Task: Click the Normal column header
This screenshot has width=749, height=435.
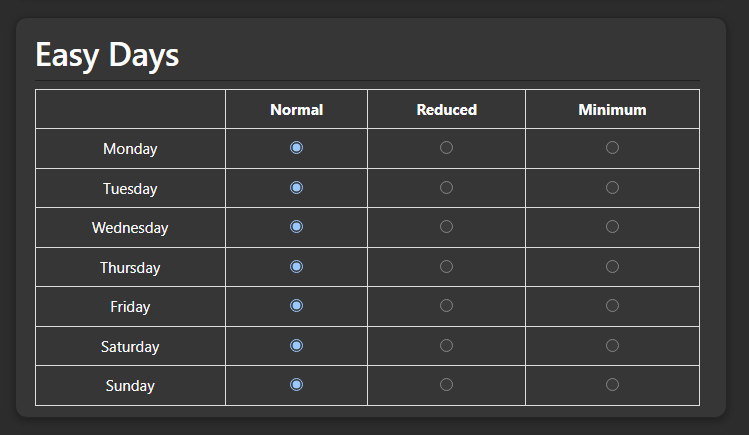Action: tap(296, 110)
